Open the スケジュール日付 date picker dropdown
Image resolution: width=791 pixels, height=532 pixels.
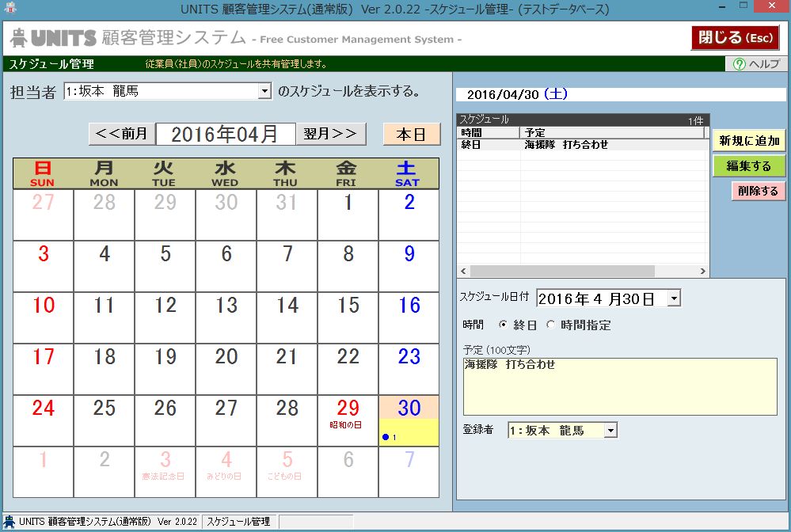674,298
